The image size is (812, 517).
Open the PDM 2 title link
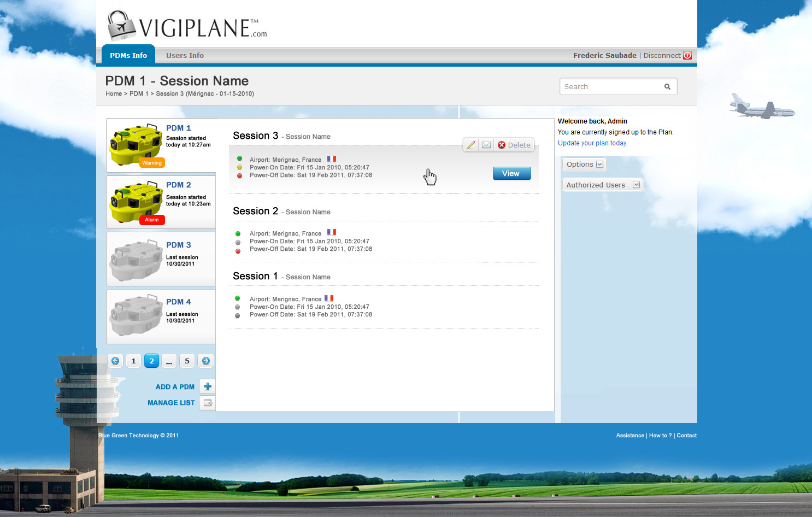click(179, 185)
